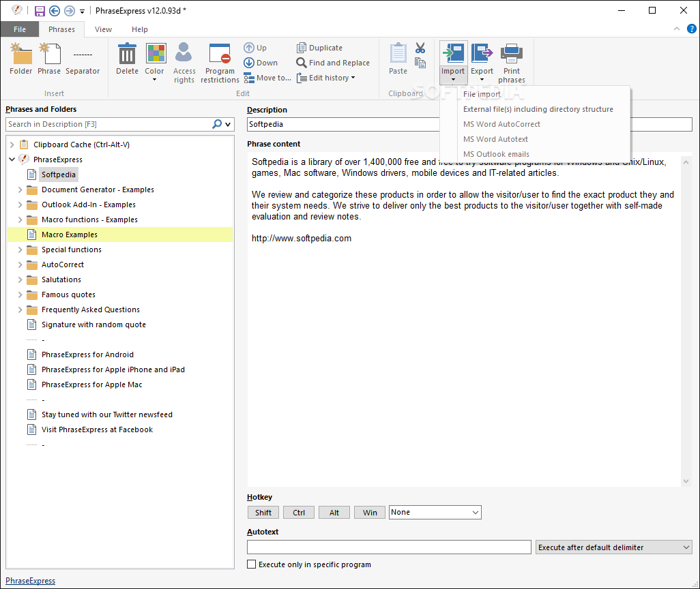Viewport: 700px width, 589px height.
Task: Click the Paste clipboard icon
Action: coord(398,54)
